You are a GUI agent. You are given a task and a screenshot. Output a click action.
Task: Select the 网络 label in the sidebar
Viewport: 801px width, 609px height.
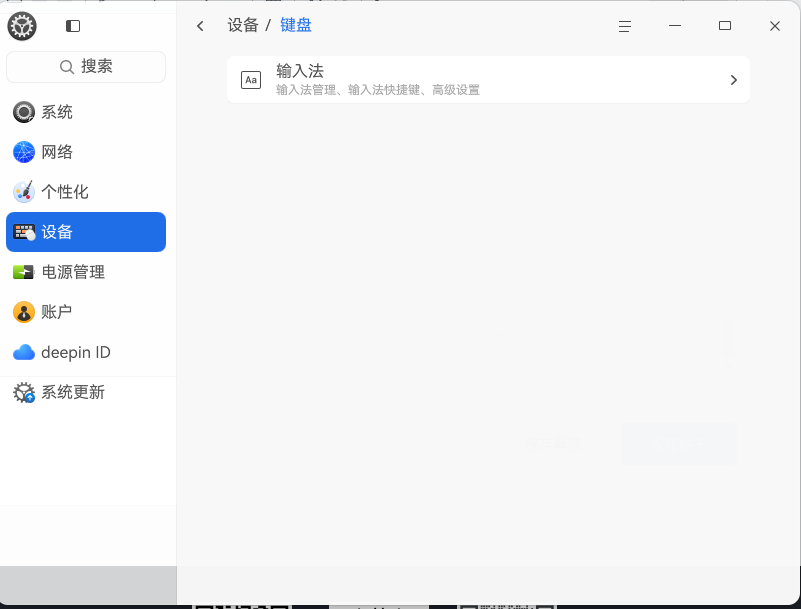click(x=57, y=152)
